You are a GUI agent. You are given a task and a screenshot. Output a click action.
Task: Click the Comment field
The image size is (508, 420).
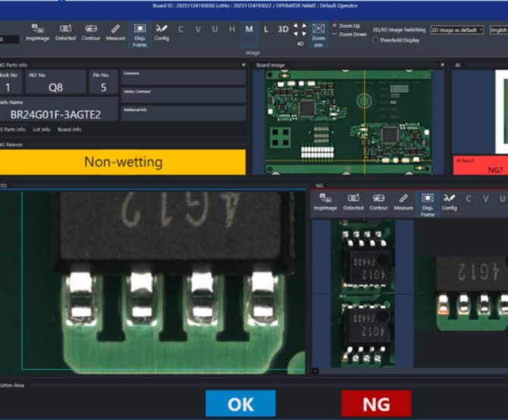[183, 77]
